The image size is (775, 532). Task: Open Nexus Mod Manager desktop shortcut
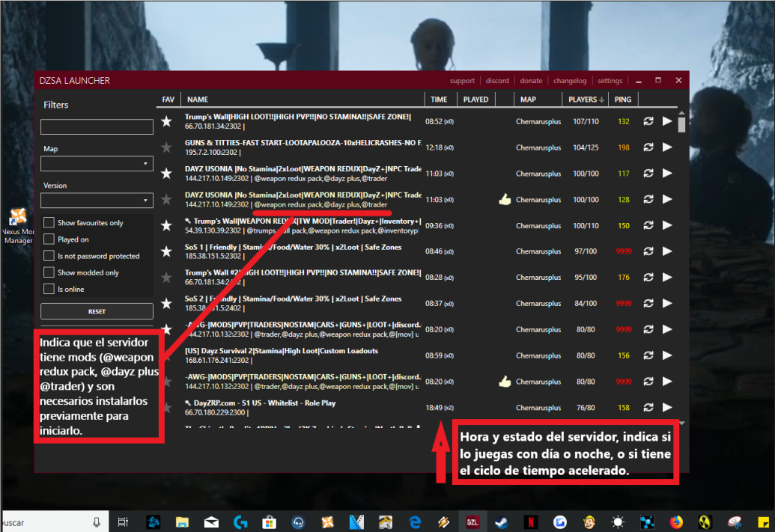coord(18,226)
